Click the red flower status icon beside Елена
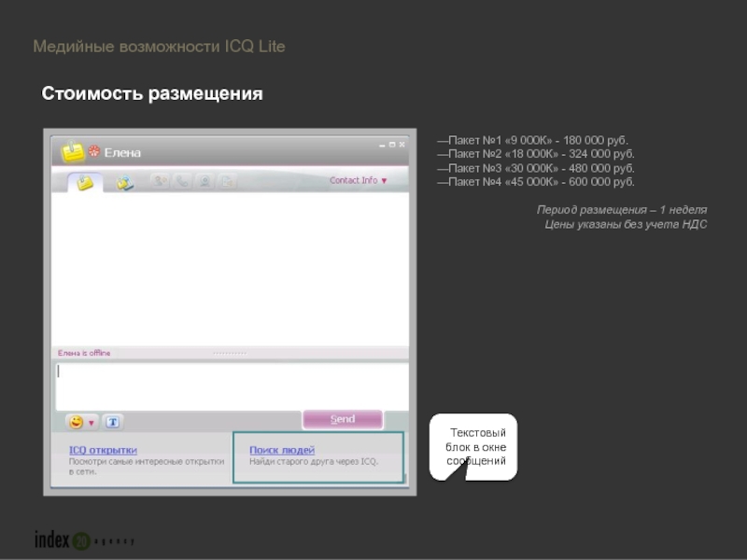Image resolution: width=747 pixels, height=560 pixels. [x=94, y=151]
